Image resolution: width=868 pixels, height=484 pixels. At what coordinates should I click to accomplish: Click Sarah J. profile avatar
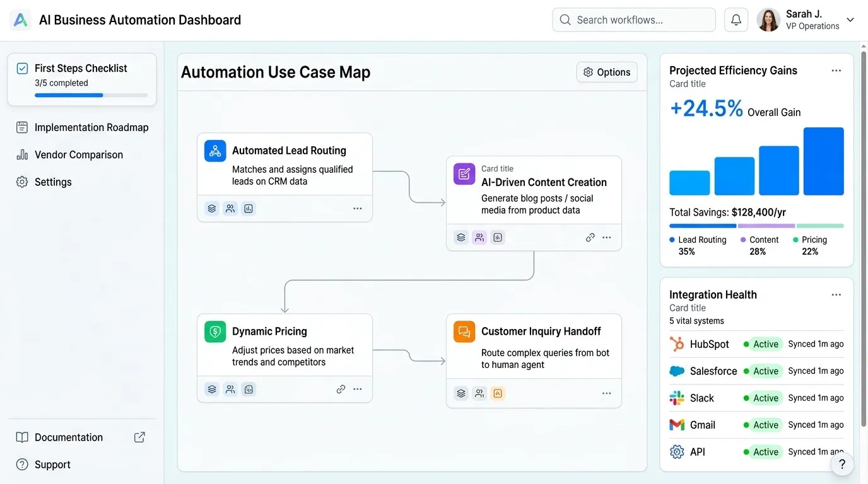pos(768,20)
